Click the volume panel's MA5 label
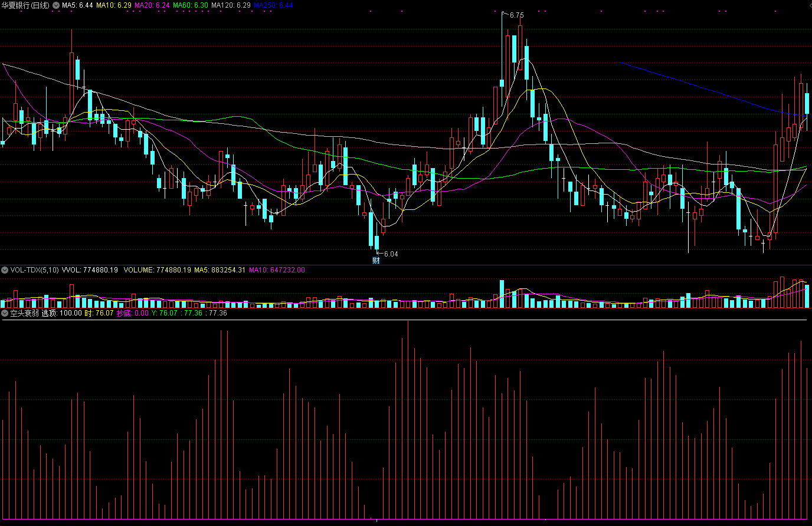Screen dimensions: 812x526 (220, 270)
